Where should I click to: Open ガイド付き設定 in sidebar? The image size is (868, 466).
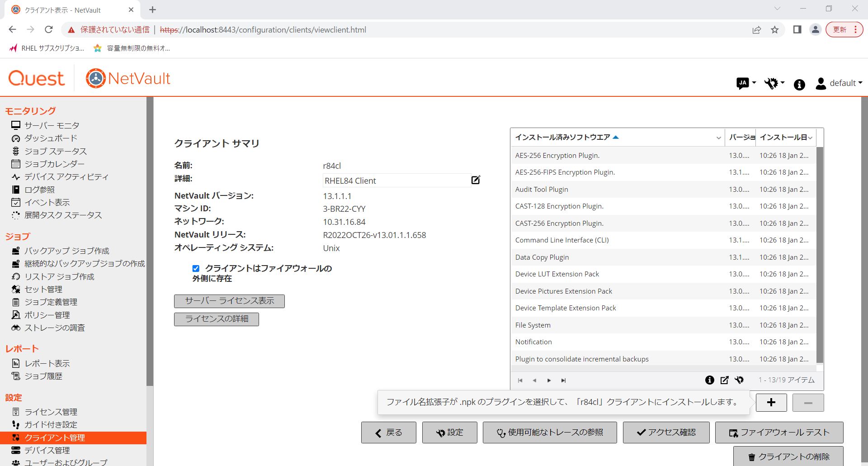point(51,424)
